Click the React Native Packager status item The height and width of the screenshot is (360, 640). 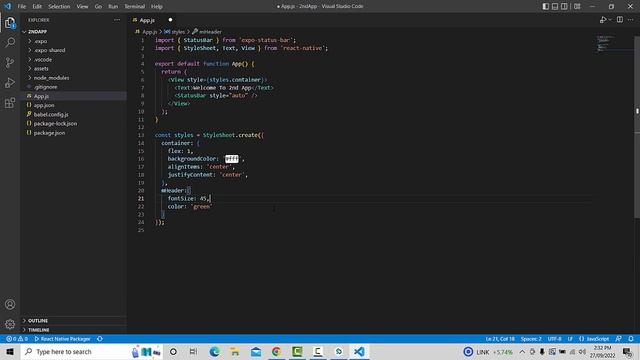point(62,339)
